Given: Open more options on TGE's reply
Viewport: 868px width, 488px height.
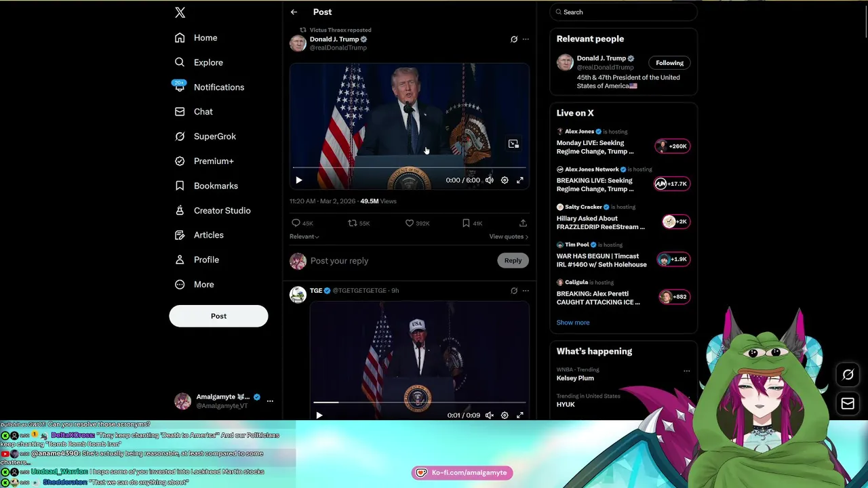Looking at the screenshot, I should click(526, 291).
